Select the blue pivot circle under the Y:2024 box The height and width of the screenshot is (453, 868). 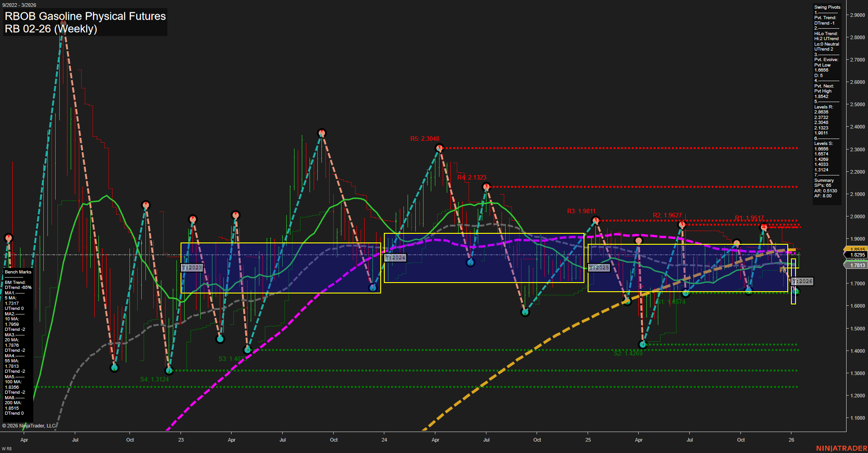click(470, 263)
